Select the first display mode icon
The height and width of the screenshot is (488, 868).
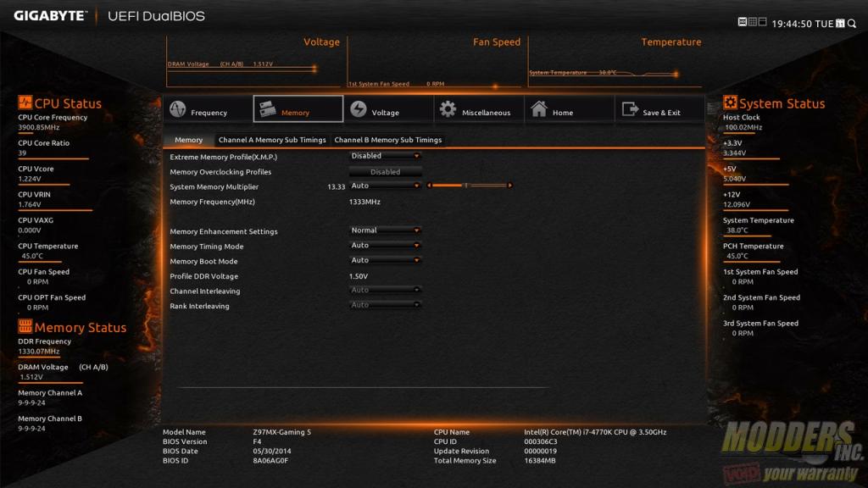point(743,23)
